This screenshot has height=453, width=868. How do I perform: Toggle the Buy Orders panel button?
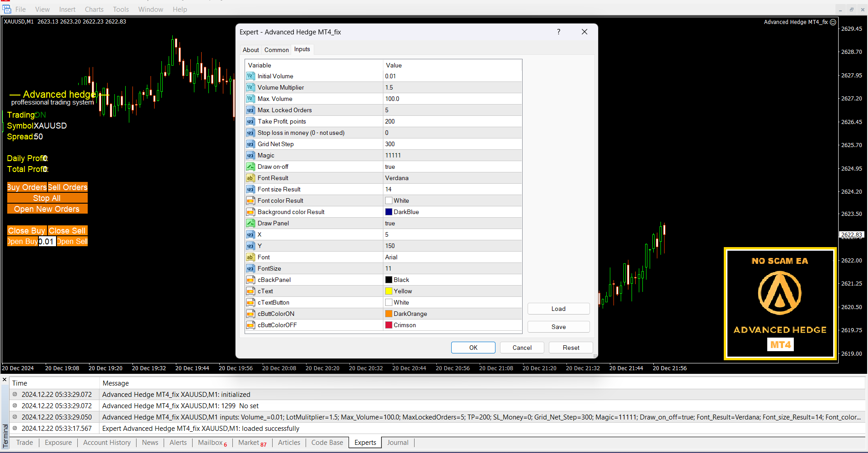point(27,187)
